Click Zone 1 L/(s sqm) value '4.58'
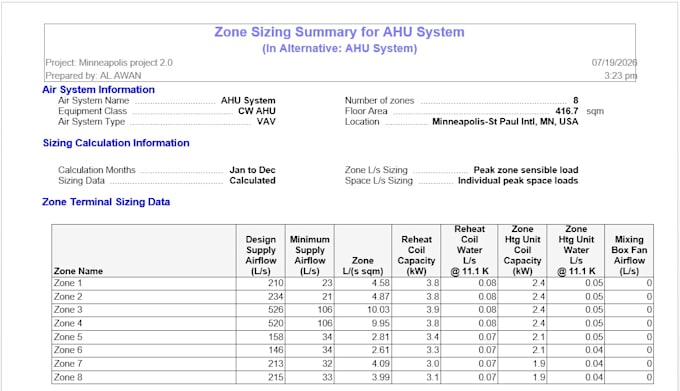680x391 pixels. (381, 283)
